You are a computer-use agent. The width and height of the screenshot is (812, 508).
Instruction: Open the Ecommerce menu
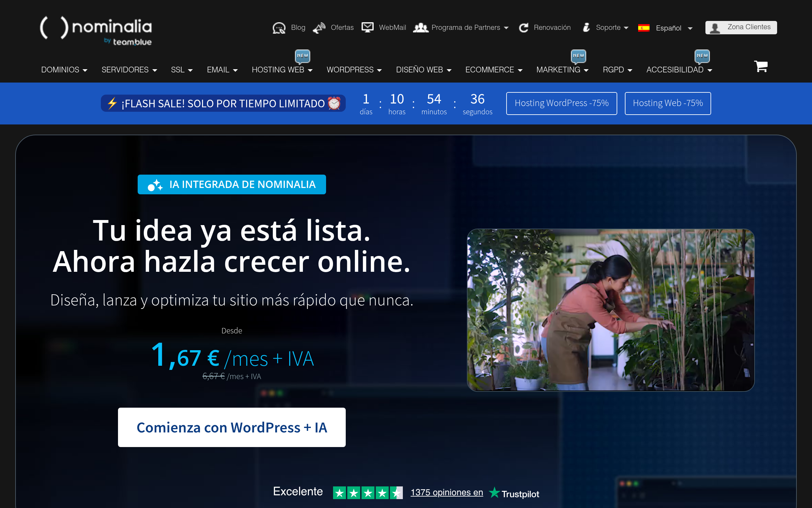pos(494,70)
